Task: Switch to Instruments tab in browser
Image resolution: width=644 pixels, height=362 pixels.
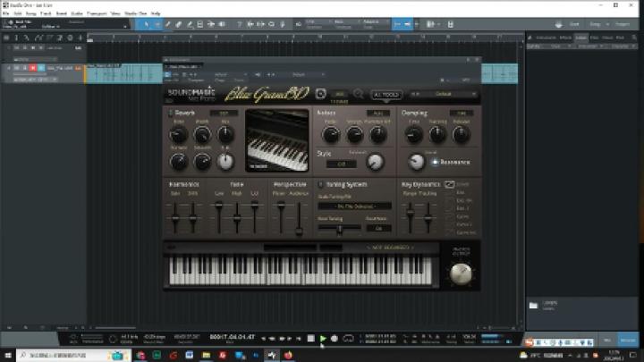Action: [546, 38]
